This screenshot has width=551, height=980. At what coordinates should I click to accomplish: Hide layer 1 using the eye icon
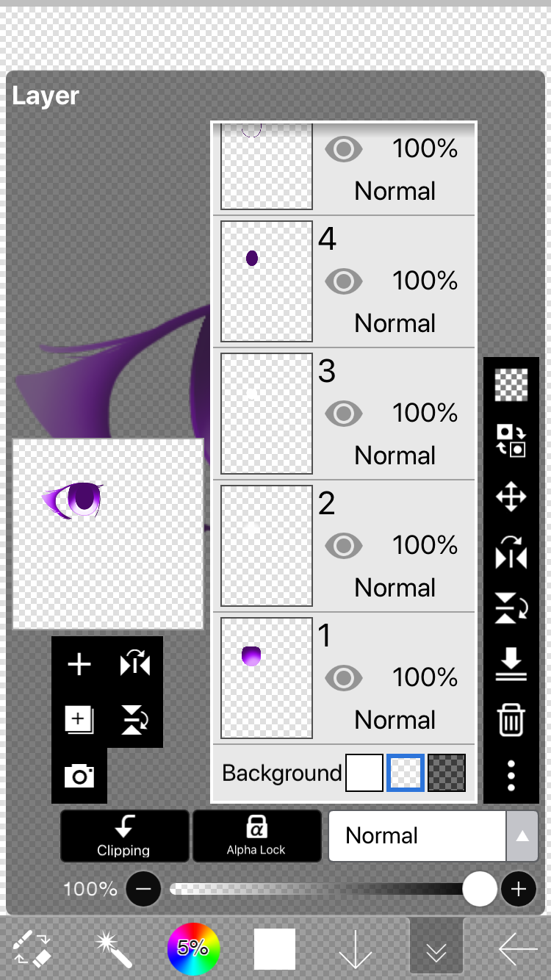coord(343,678)
